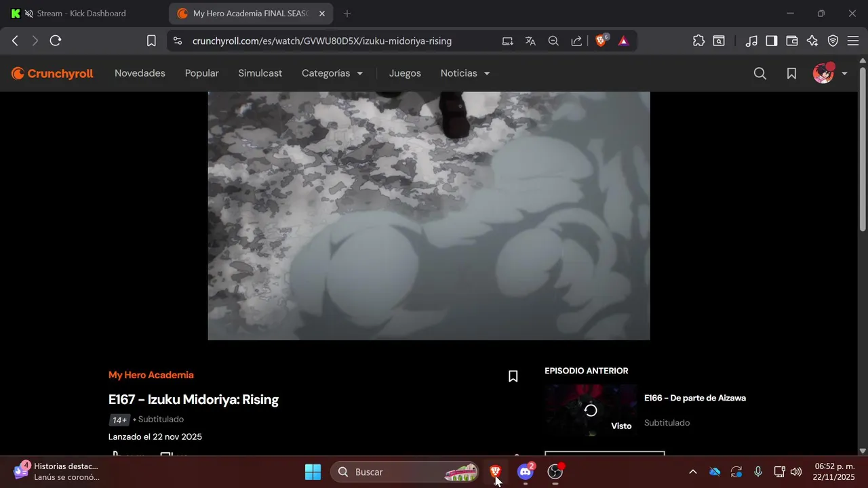Open the Historias destacadas news widget
The width and height of the screenshot is (868, 488).
(x=57, y=472)
